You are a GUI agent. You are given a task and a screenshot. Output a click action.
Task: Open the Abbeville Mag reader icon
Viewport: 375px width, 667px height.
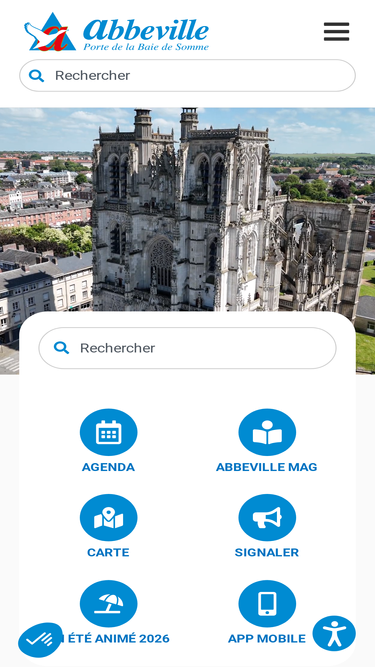pyautogui.click(x=267, y=432)
